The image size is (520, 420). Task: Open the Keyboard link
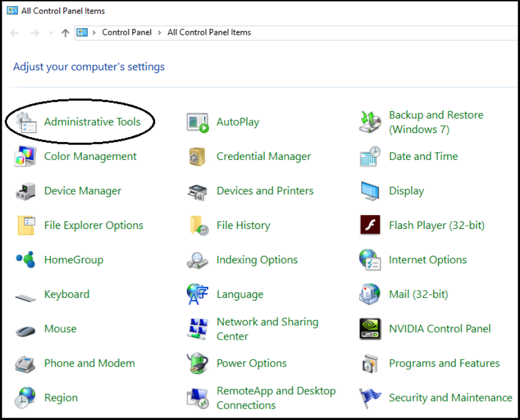point(66,295)
